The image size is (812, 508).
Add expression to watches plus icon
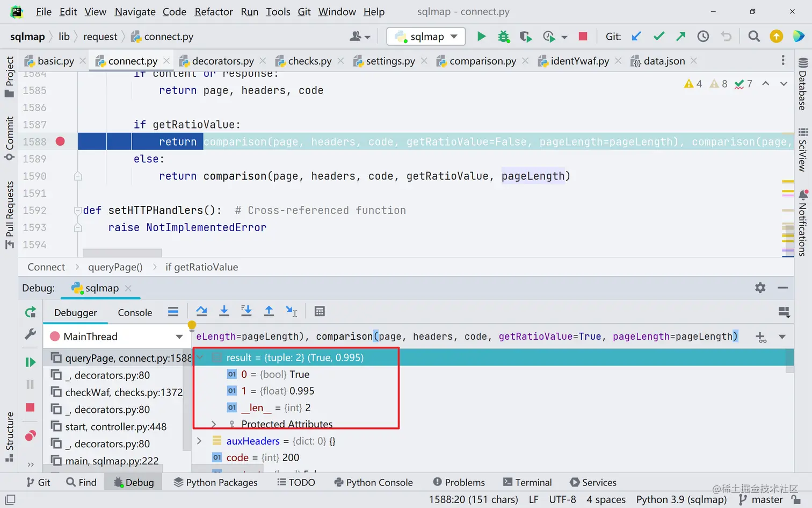[x=761, y=337]
